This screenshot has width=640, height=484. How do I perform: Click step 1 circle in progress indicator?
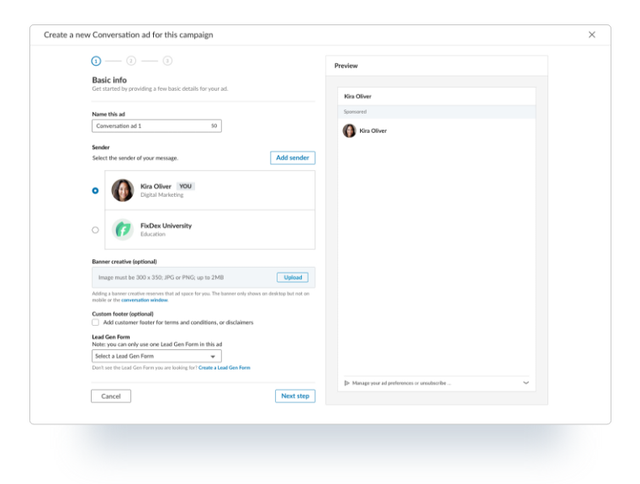click(96, 61)
